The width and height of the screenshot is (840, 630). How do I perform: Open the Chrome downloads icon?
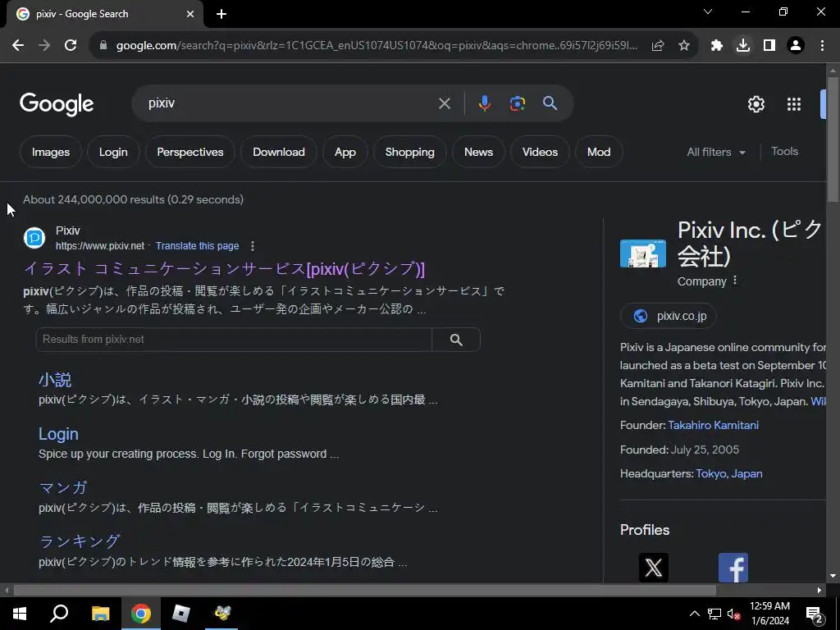[743, 46]
